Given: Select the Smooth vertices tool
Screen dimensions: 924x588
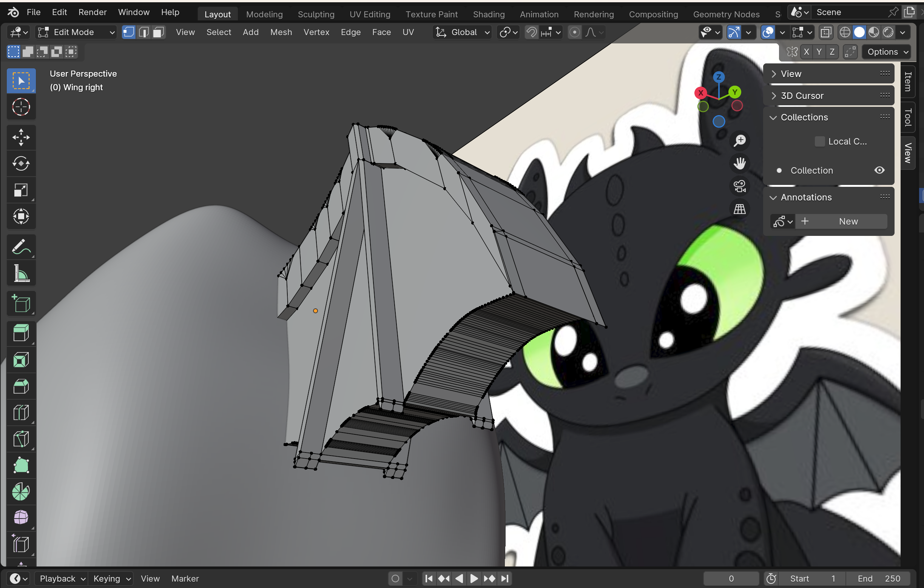Looking at the screenshot, I should (21, 518).
